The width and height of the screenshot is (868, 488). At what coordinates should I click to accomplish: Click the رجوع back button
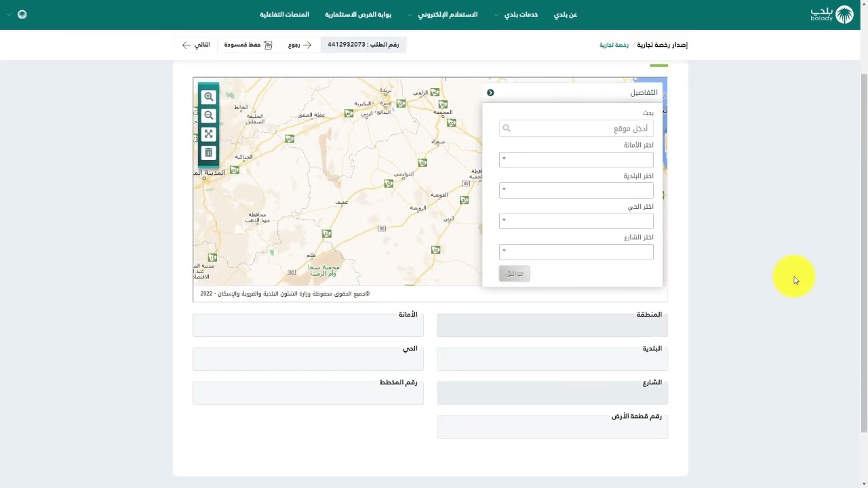[x=300, y=45]
